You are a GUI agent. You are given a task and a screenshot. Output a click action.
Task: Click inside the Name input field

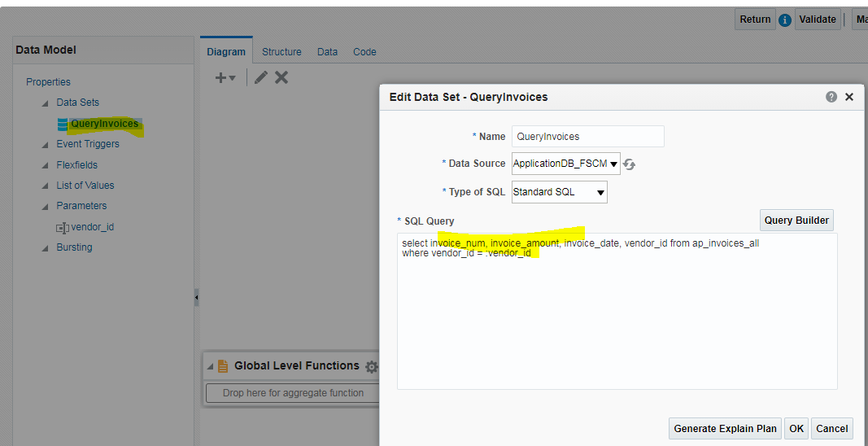tap(587, 137)
